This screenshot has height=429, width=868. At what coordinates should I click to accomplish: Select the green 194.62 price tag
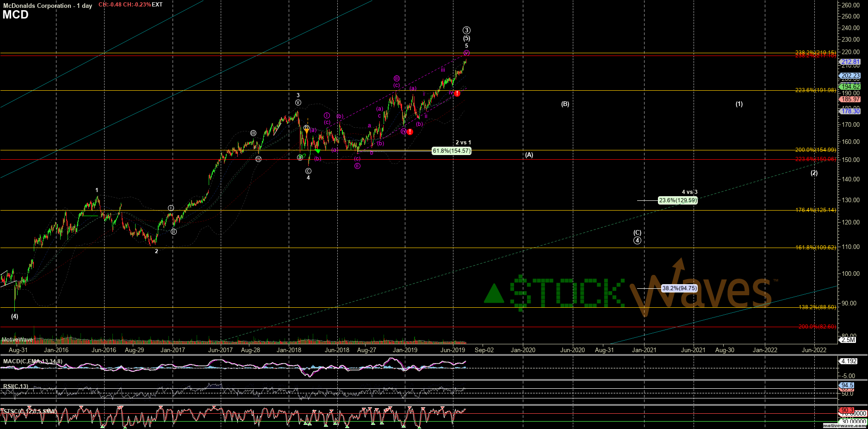tap(850, 87)
